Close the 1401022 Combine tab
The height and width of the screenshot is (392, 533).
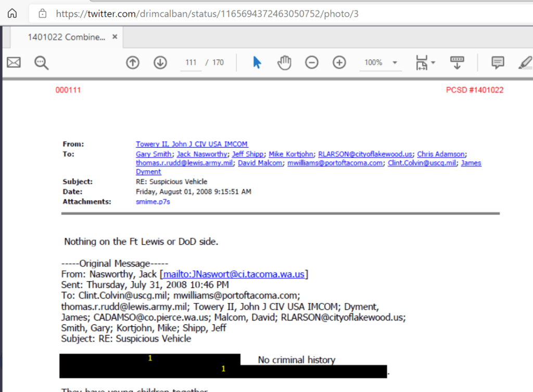click(x=115, y=37)
